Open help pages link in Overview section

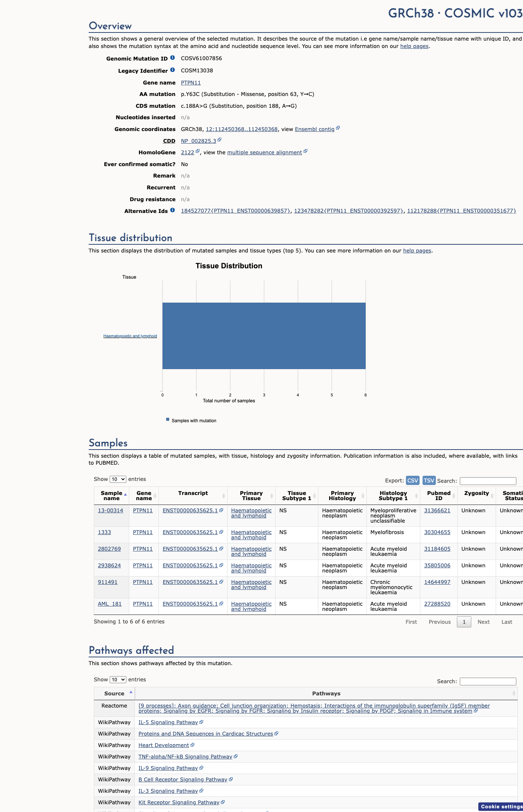click(x=414, y=46)
